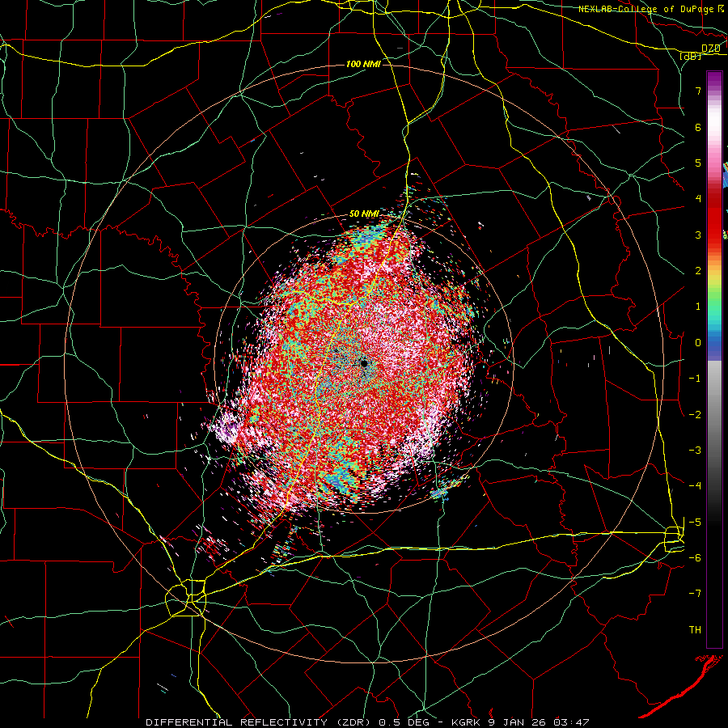Image resolution: width=728 pixels, height=728 pixels.
Task: Click the 0 value on the dB scale
Action: click(x=698, y=343)
